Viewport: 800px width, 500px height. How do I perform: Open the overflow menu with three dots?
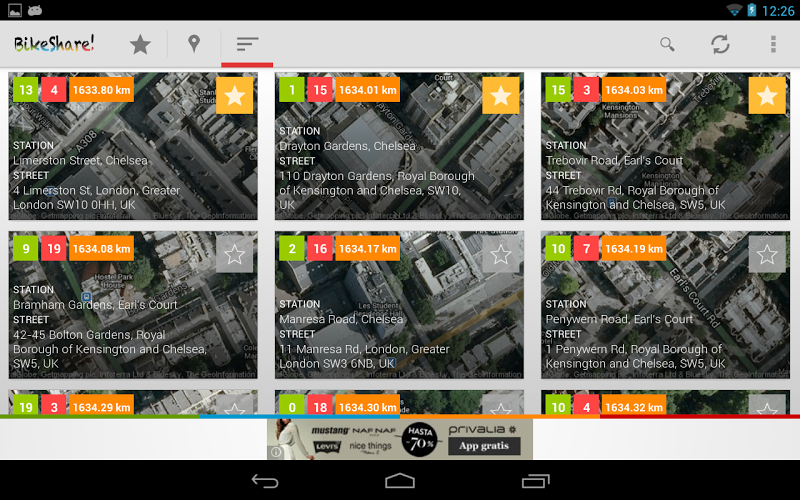click(x=773, y=44)
